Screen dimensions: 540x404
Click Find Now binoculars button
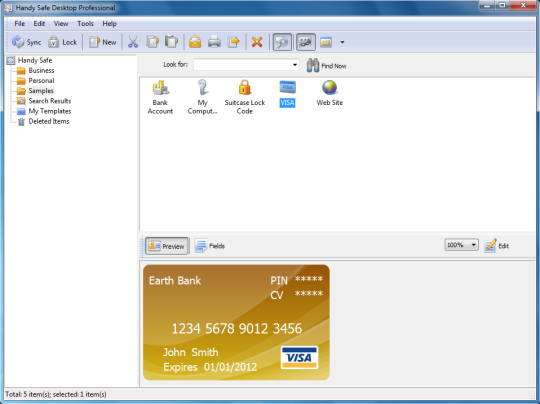pyautogui.click(x=326, y=65)
